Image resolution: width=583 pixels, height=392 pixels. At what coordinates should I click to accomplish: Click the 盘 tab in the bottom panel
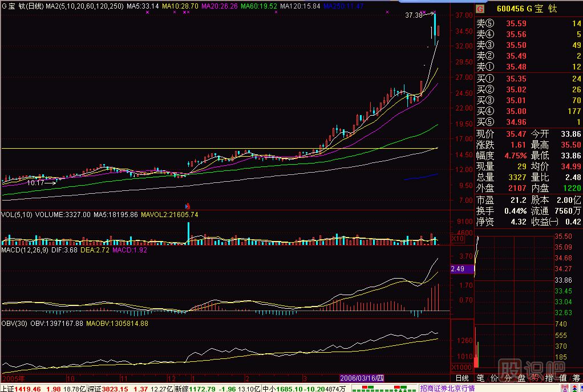pyautogui.click(x=521, y=378)
